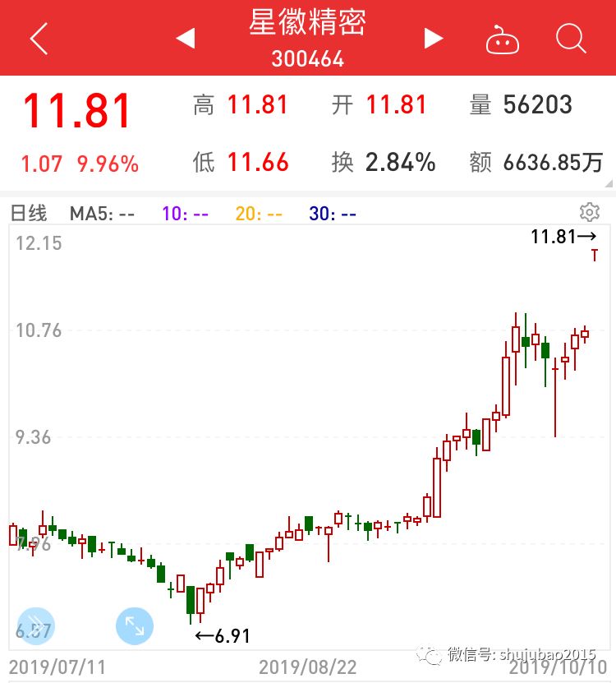Tap the 9.96% change percentage
This screenshot has width=616, height=683.
pyautogui.click(x=108, y=164)
